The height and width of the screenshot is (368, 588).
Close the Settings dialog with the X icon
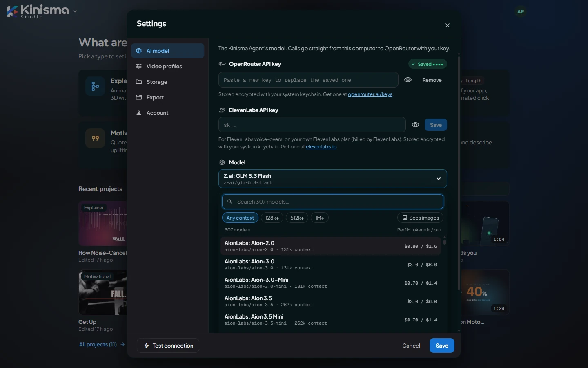448,25
